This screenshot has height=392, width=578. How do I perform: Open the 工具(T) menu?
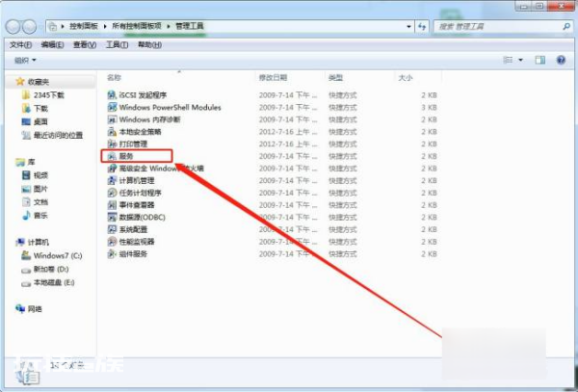[x=118, y=44]
